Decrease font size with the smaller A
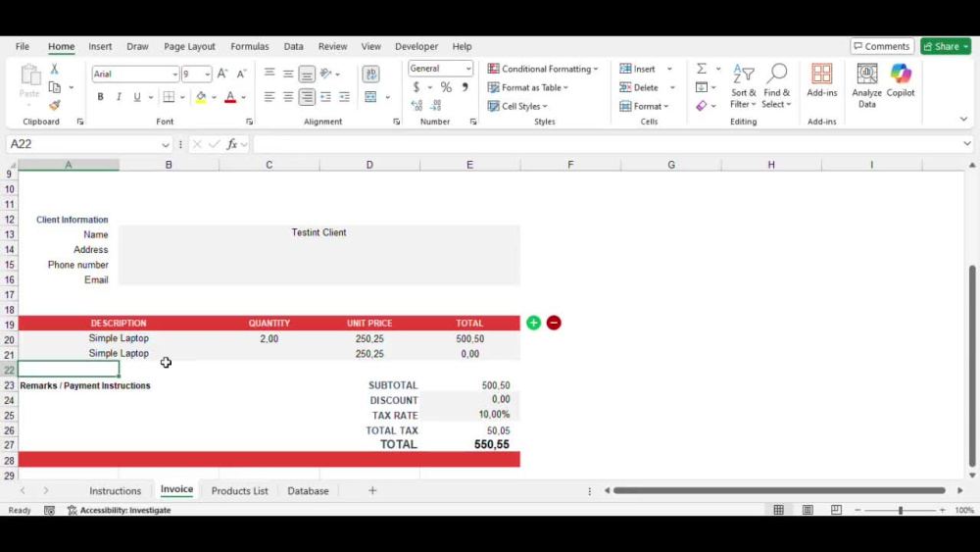 pyautogui.click(x=241, y=74)
